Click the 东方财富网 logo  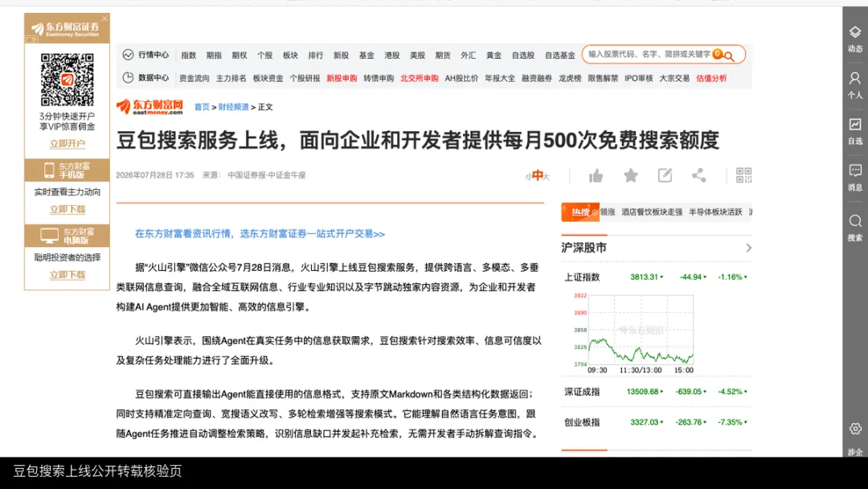(x=150, y=106)
